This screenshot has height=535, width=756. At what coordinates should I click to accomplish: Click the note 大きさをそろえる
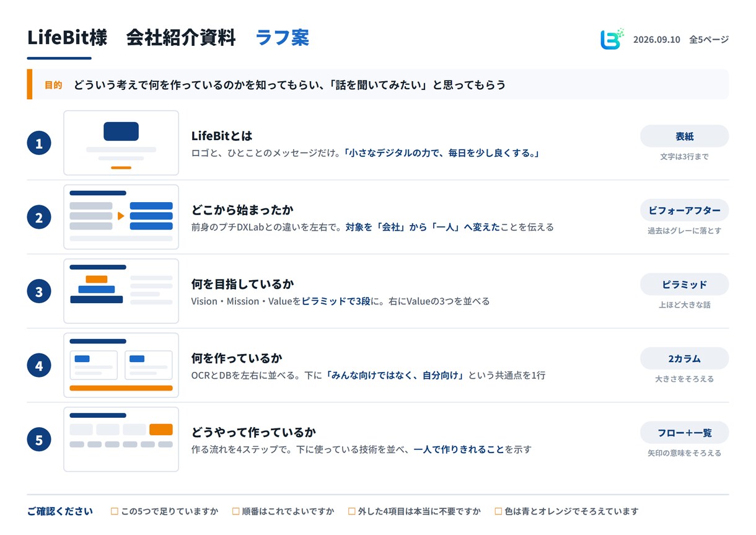(684, 379)
